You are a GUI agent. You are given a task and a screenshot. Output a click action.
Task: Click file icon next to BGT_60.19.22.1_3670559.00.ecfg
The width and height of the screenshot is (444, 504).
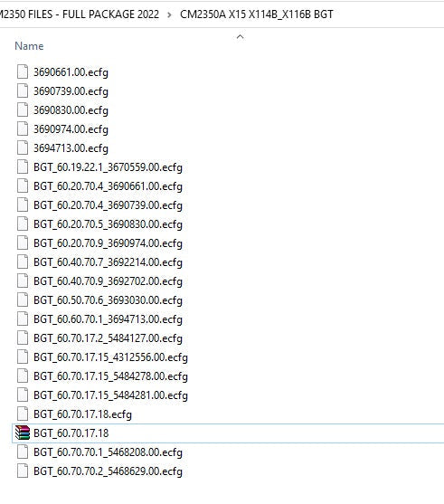(23, 166)
